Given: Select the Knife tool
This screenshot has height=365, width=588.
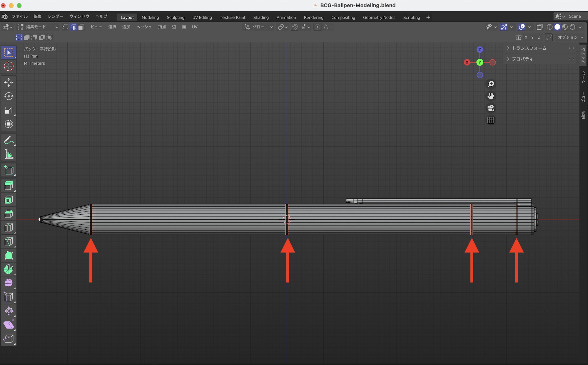Looking at the screenshot, I should pyautogui.click(x=9, y=242).
